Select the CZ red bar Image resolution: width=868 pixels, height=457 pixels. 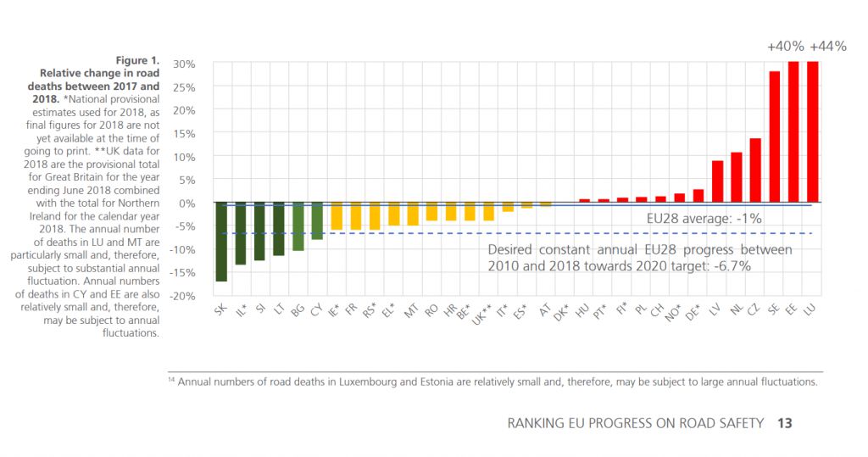pyautogui.click(x=755, y=170)
